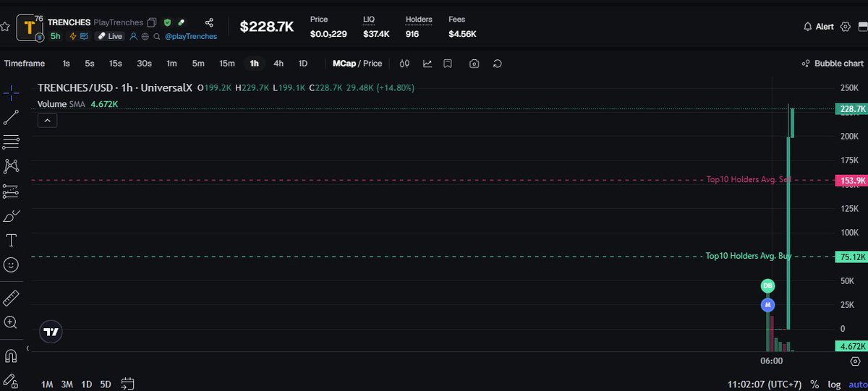The height and width of the screenshot is (391, 868).
Task: Set the bottom date range to 1D
Action: [x=87, y=384]
